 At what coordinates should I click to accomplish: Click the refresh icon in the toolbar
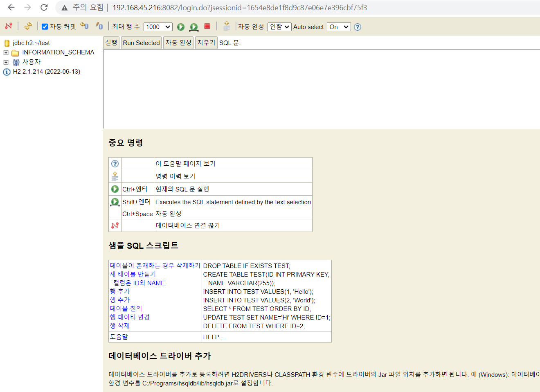(x=28, y=26)
